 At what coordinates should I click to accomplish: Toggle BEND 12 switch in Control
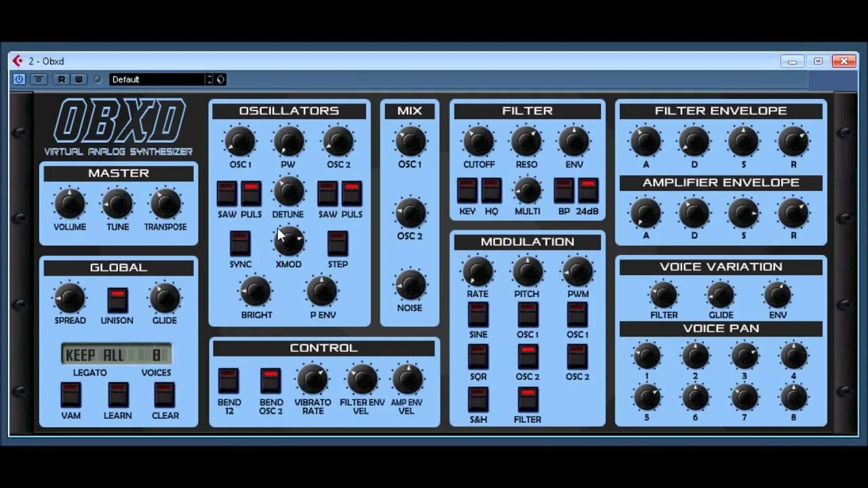(229, 381)
